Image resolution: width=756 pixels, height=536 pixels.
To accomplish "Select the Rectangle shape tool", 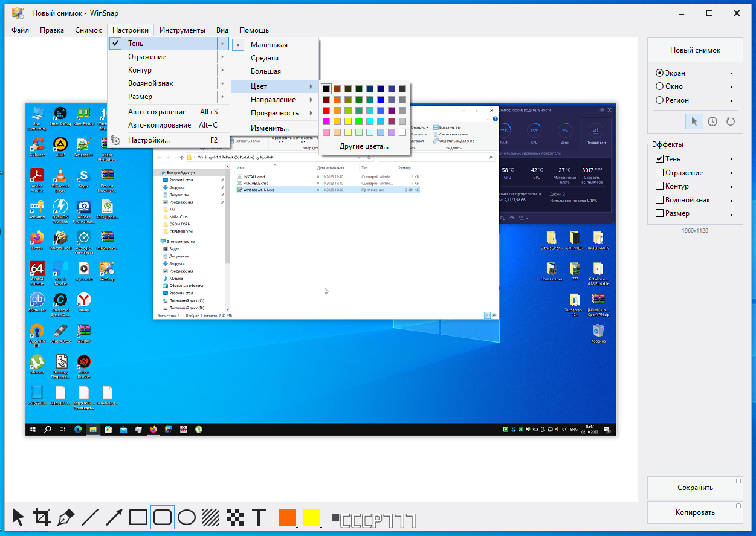I will click(x=138, y=517).
